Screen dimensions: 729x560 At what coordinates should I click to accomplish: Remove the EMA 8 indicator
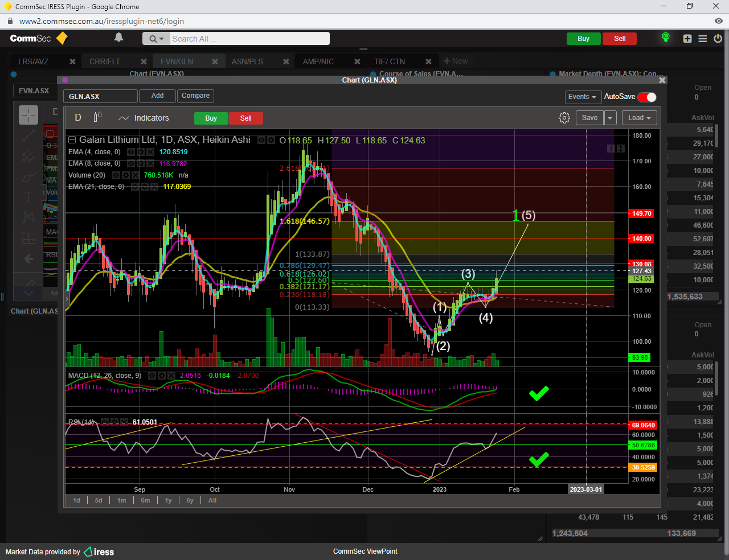tap(150, 163)
